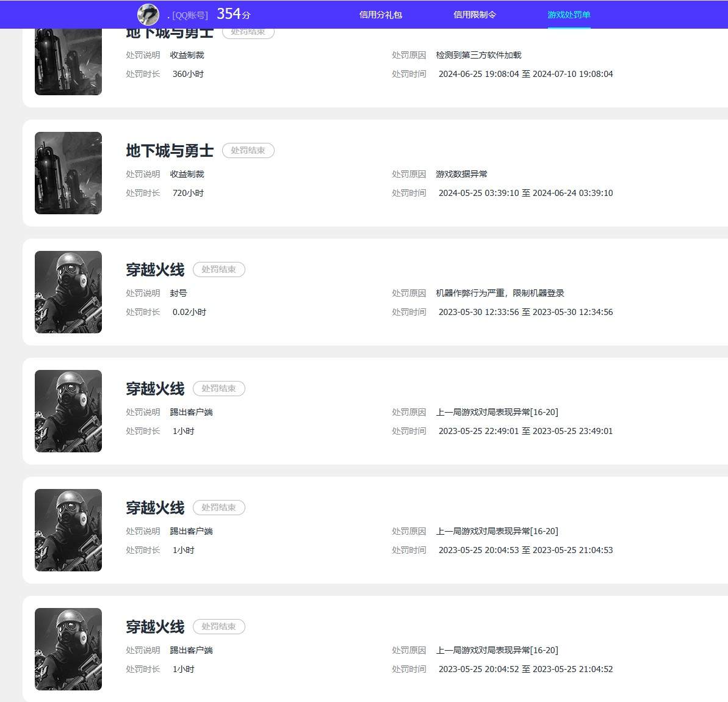Click the 处罚结束 badge on the 20:04:53 record
728x702 pixels.
pyautogui.click(x=218, y=507)
